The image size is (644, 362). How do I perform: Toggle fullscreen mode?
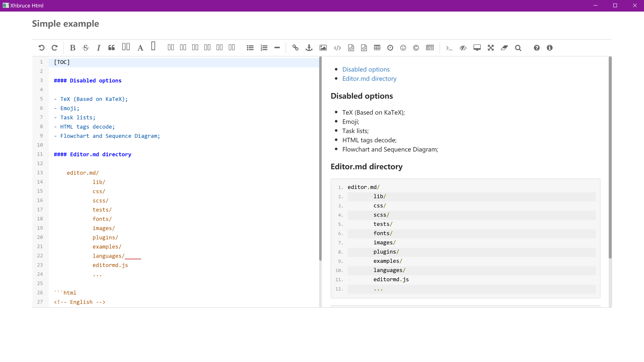coord(491,48)
